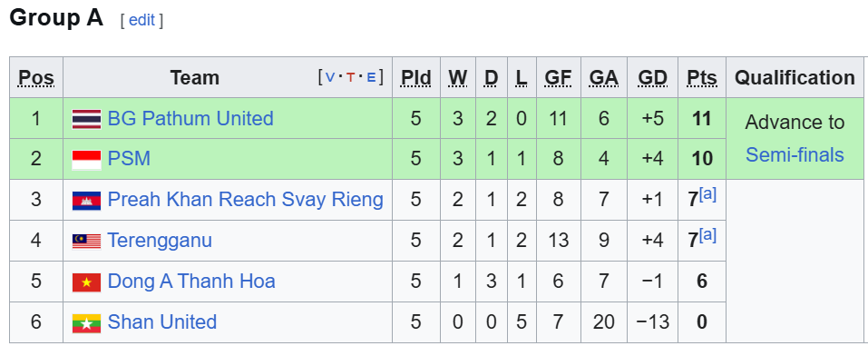This screenshot has width=868, height=346.
Task: Click footnote [a] next to Svay Rieng points
Action: [x=707, y=194]
